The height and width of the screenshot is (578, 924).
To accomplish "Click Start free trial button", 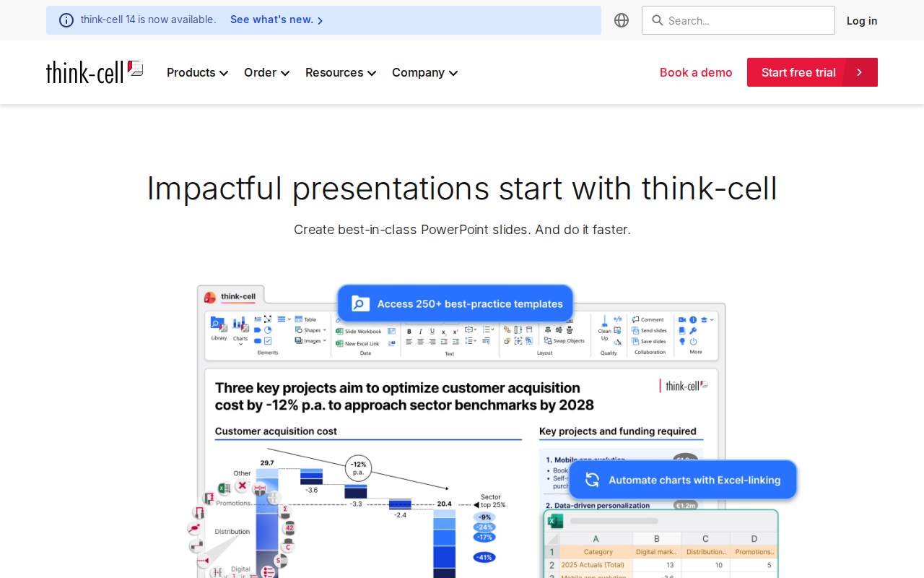I will (x=812, y=72).
